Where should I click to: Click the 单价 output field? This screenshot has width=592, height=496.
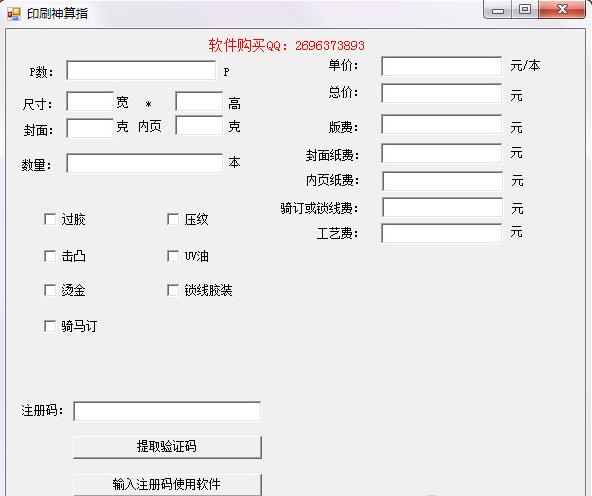pos(442,66)
